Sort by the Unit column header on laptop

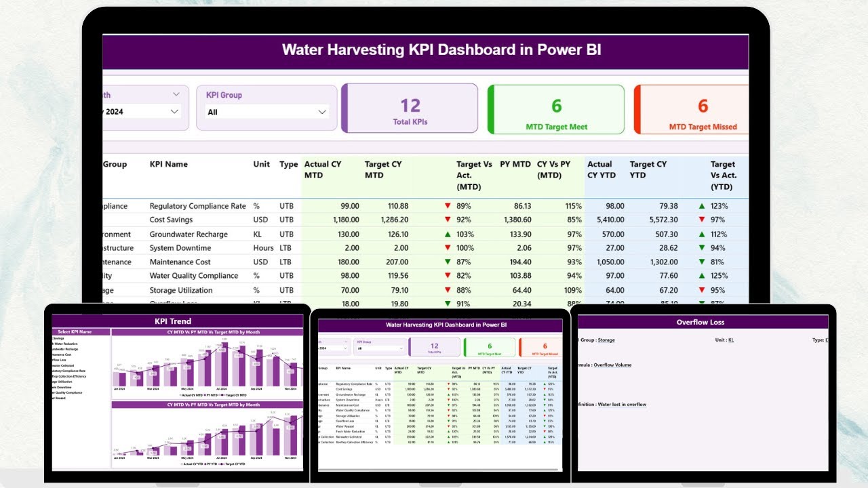[x=262, y=164]
